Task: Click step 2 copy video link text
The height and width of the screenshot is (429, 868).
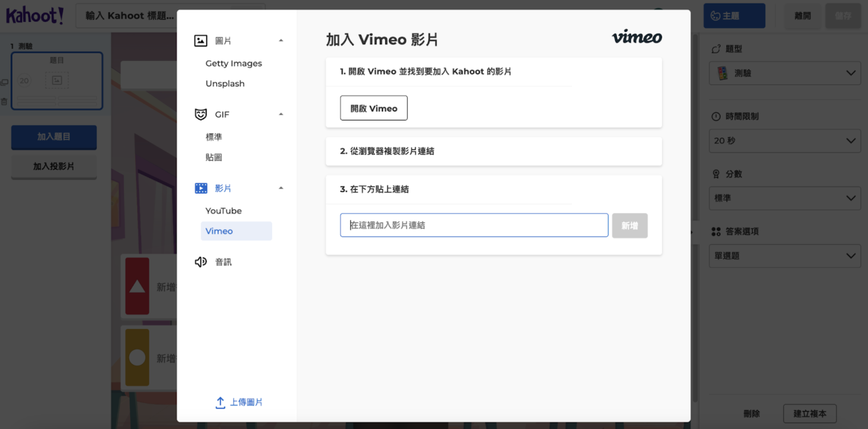Action: pyautogui.click(x=387, y=151)
